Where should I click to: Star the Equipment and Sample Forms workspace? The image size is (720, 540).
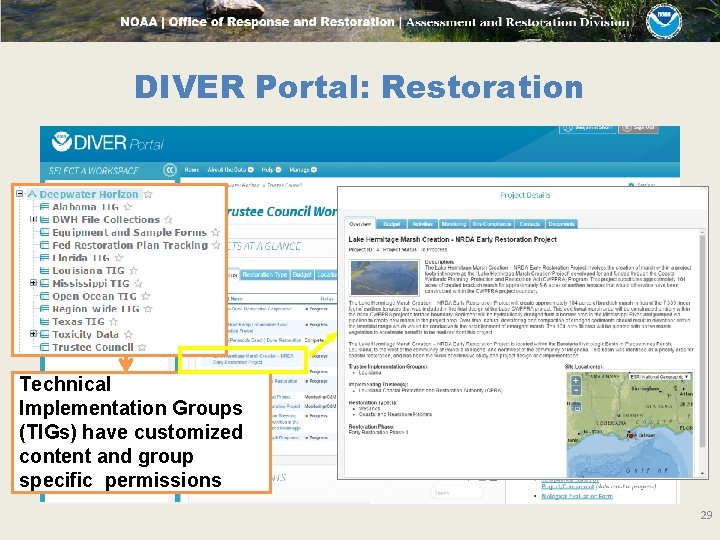pyautogui.click(x=215, y=232)
